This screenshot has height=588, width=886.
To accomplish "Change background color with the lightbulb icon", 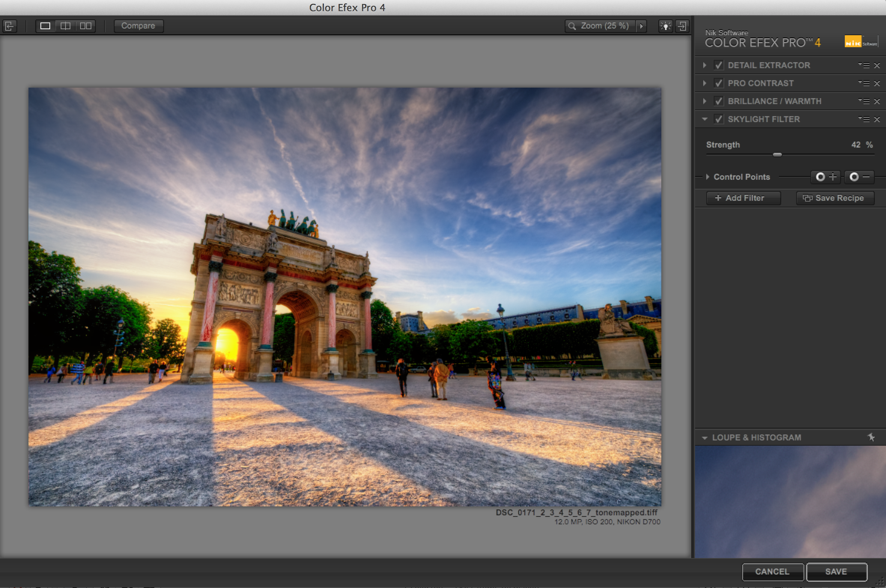I will [665, 26].
